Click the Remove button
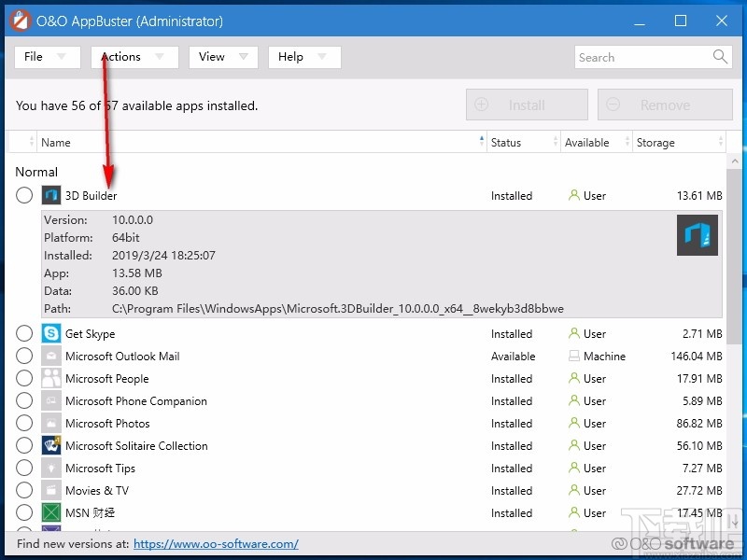Image resolution: width=747 pixels, height=560 pixels. point(664,104)
